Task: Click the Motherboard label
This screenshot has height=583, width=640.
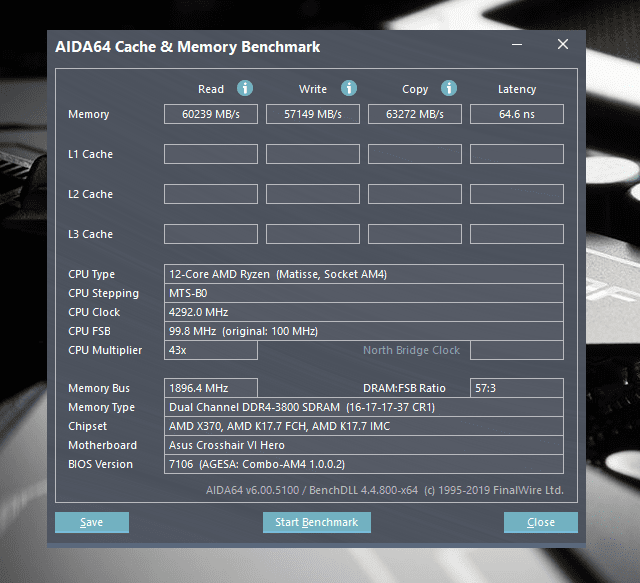Action: point(102,445)
